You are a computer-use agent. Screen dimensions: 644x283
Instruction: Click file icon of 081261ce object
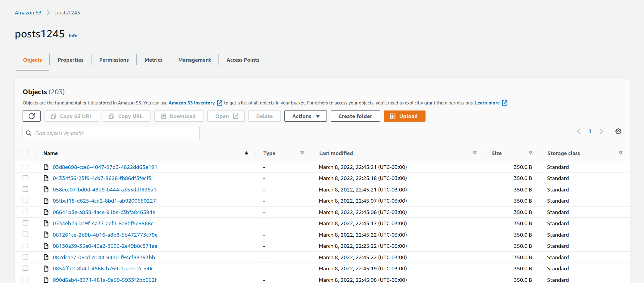click(46, 235)
